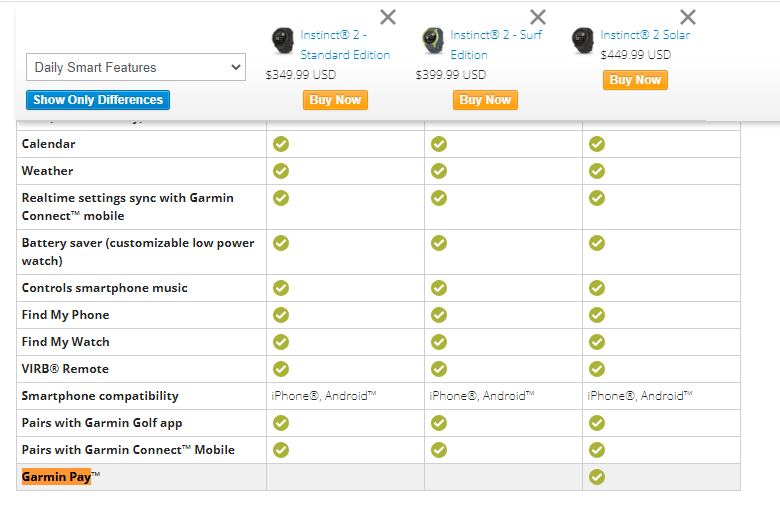
Task: Buy Now for Instinct 2 Standard Edition
Action: pyautogui.click(x=335, y=100)
